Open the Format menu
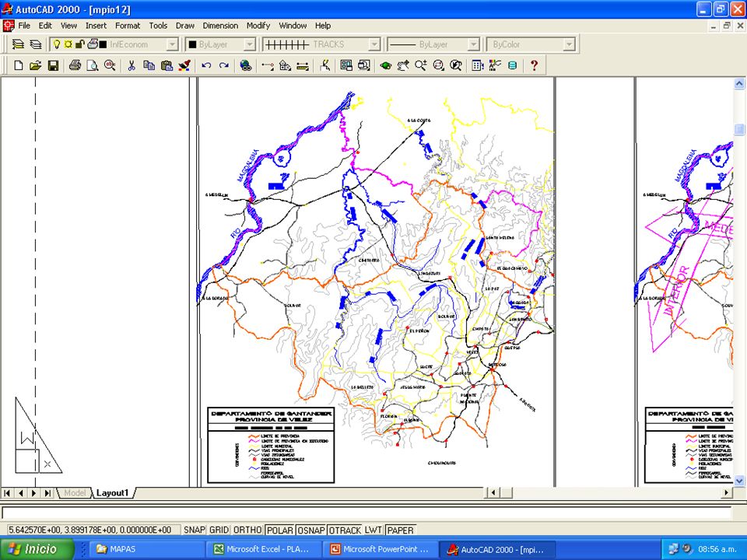747x560 pixels. (x=128, y=26)
